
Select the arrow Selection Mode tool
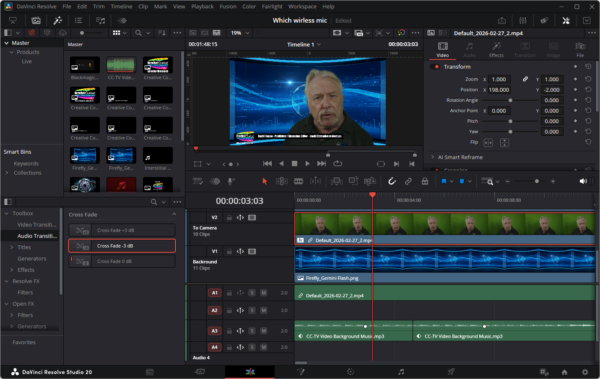coord(264,181)
